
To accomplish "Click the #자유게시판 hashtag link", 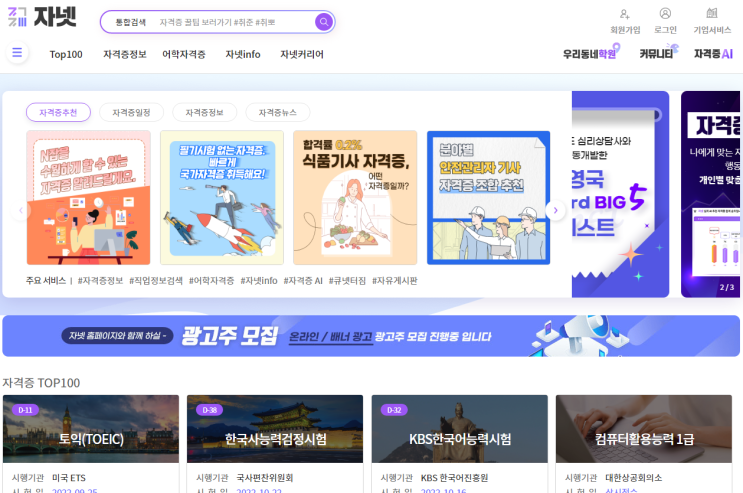I will (395, 281).
